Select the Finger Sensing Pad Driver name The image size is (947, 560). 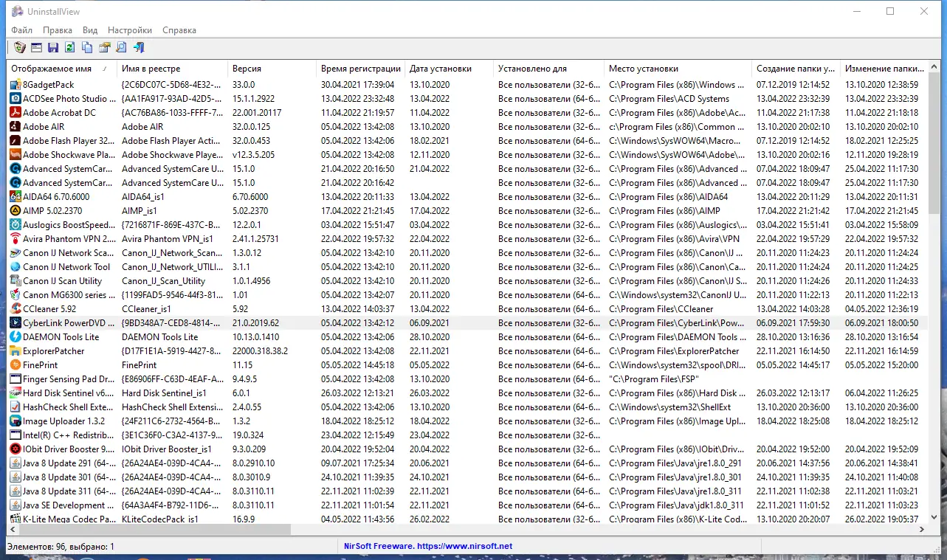[x=69, y=379]
